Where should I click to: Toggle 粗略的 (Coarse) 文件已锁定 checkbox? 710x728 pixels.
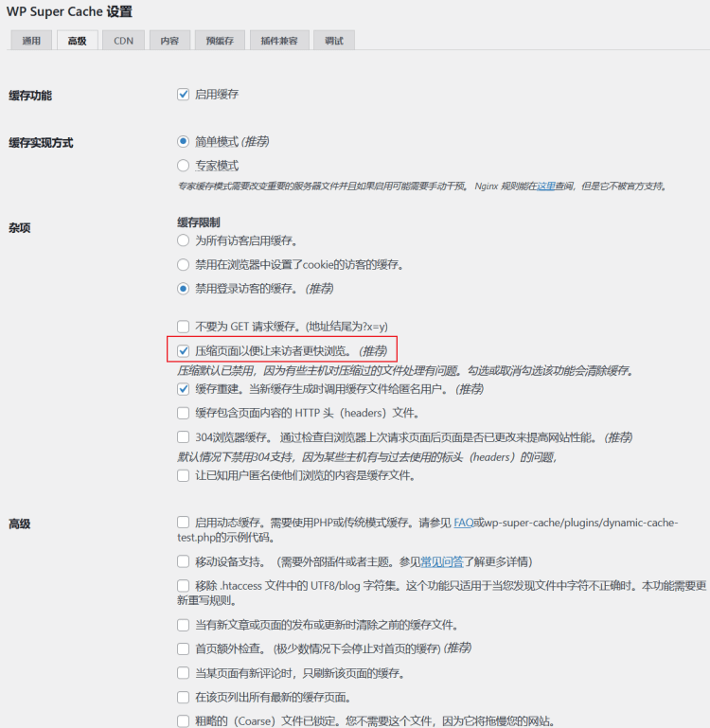point(183,721)
